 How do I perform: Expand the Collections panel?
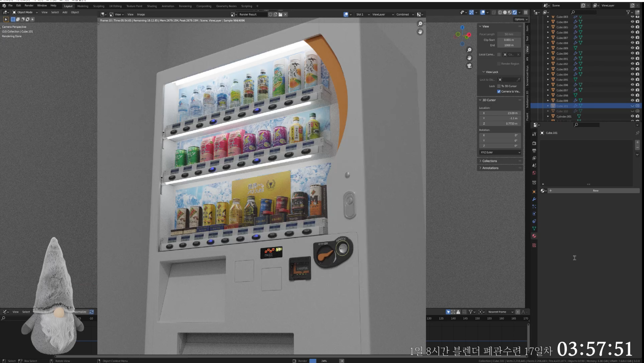click(489, 161)
